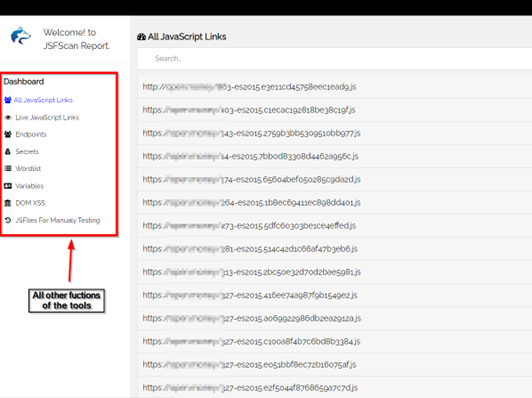Click the wolf logo icon

point(21,36)
